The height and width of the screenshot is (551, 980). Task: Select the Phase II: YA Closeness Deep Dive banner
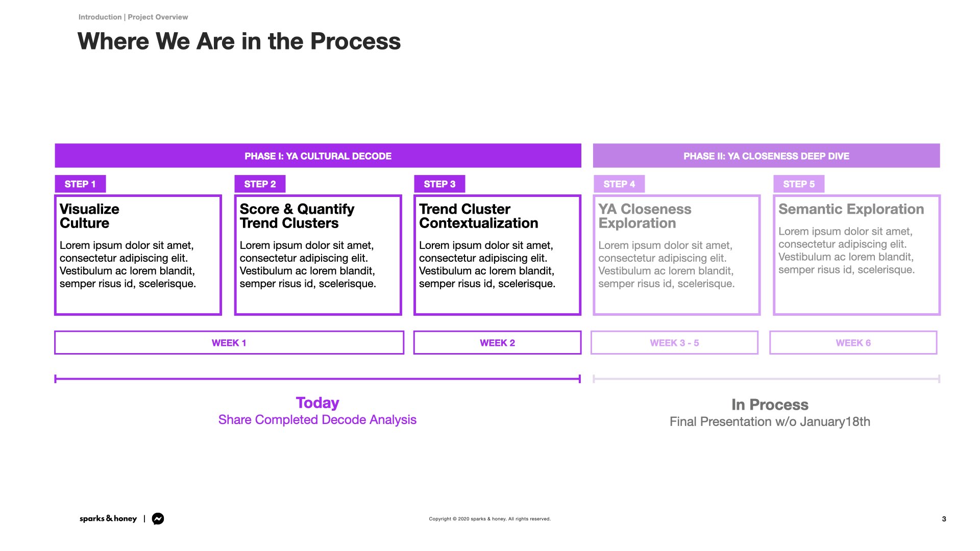766,156
